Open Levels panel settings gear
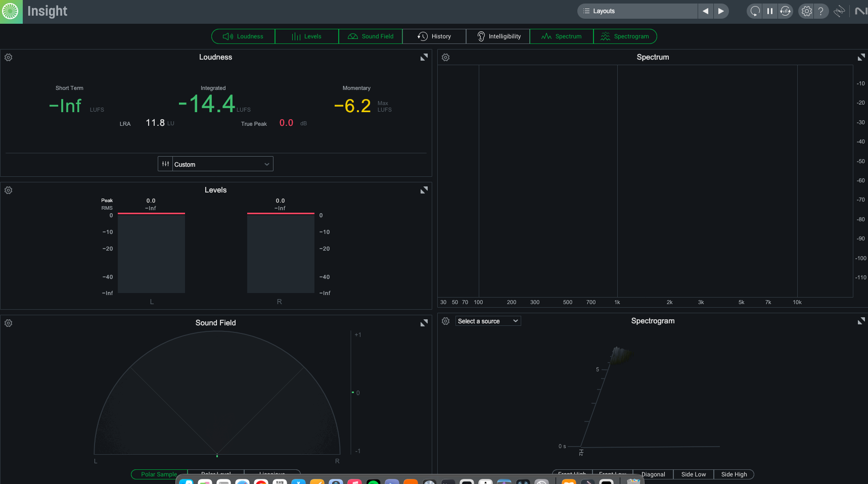 coord(9,190)
